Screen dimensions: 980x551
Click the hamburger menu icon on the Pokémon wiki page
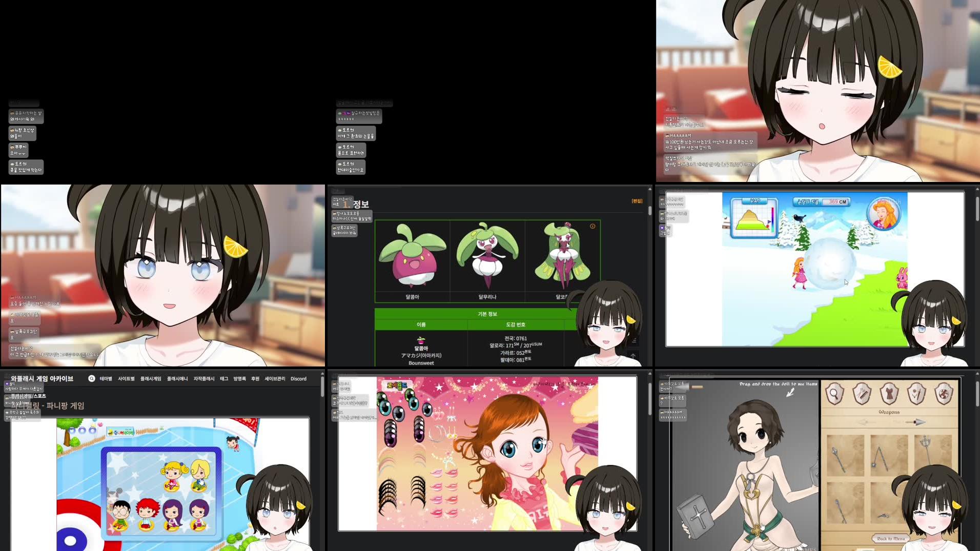pyautogui.click(x=634, y=340)
